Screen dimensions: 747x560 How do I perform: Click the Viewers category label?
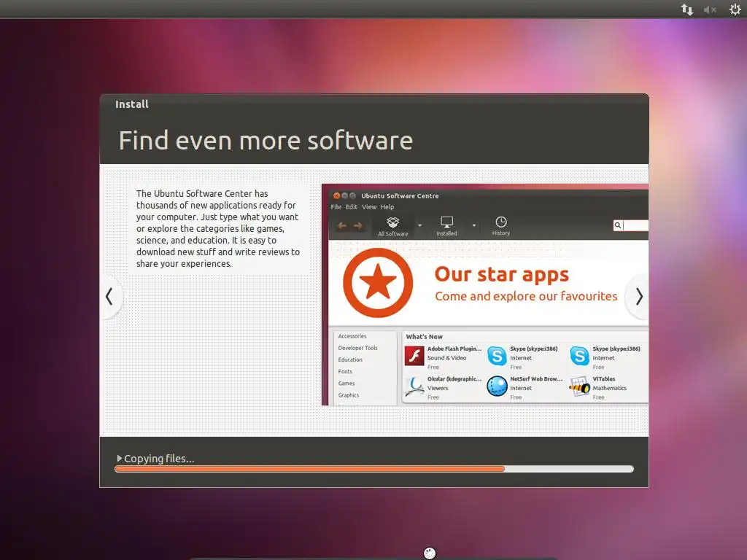438,388
